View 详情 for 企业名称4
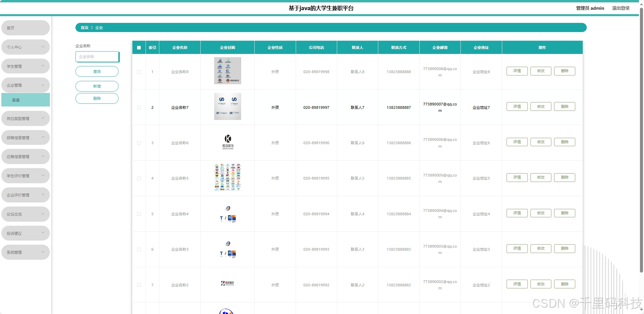 point(517,213)
